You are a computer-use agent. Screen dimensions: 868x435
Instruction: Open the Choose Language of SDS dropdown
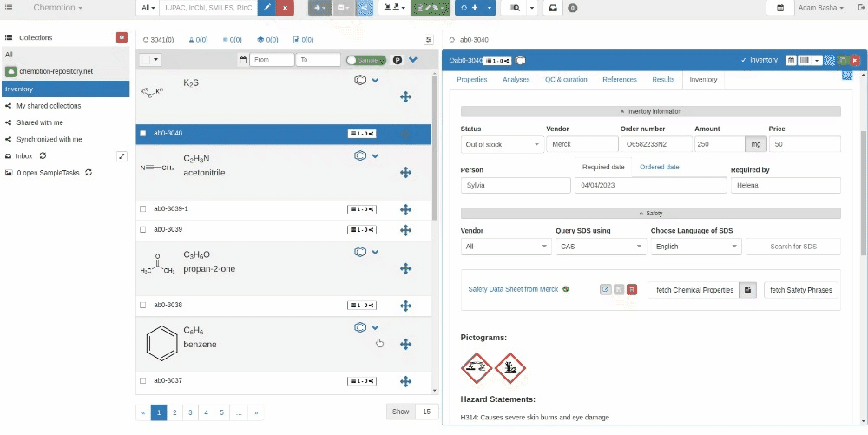696,247
